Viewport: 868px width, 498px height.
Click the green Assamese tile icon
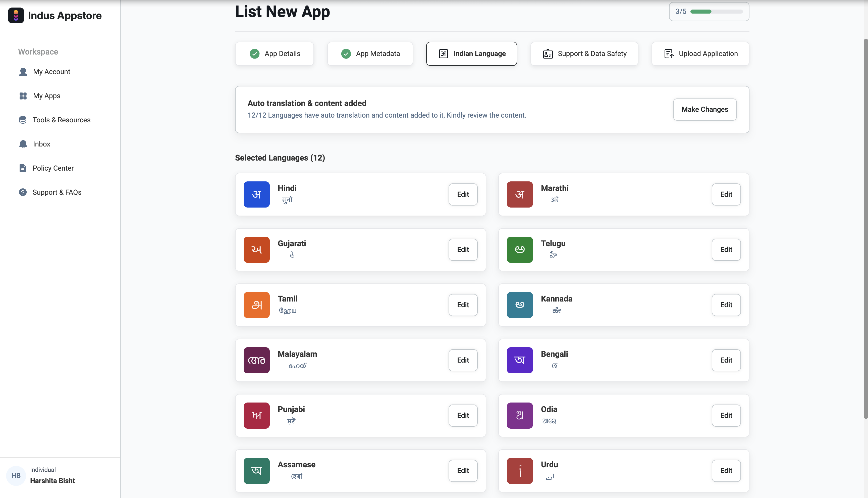pyautogui.click(x=256, y=471)
